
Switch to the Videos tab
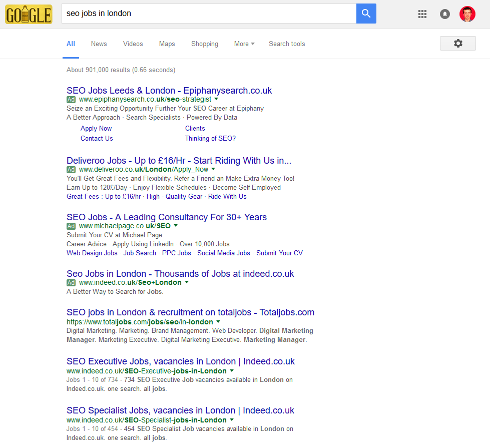[133, 44]
